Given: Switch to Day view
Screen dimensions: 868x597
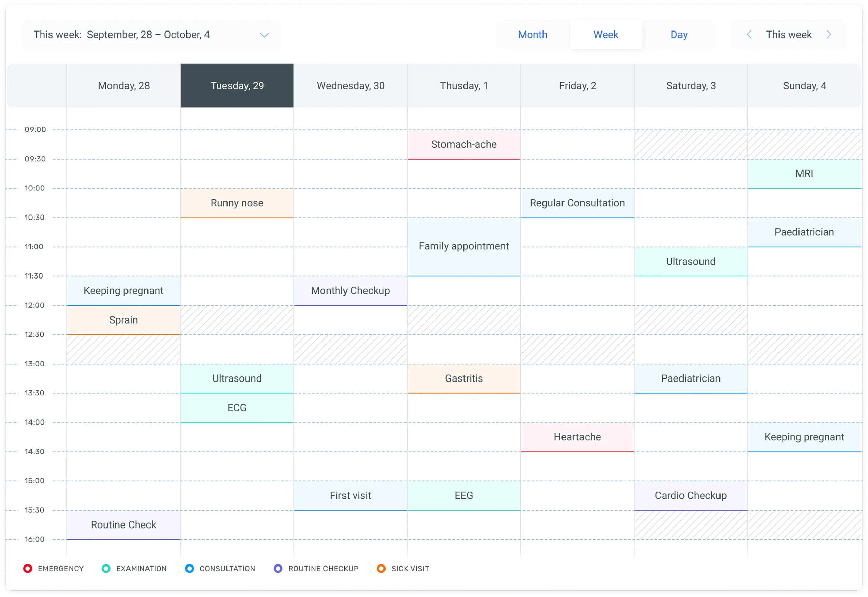Looking at the screenshot, I should [678, 35].
